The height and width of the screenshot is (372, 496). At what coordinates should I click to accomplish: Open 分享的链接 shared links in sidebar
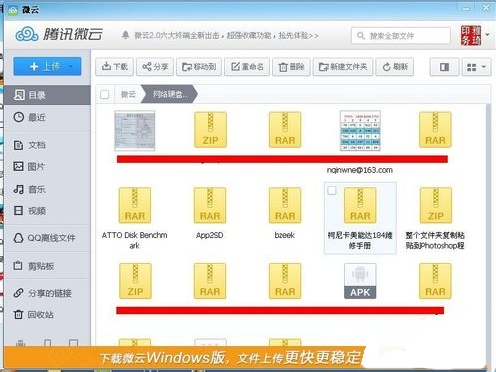click(x=47, y=293)
